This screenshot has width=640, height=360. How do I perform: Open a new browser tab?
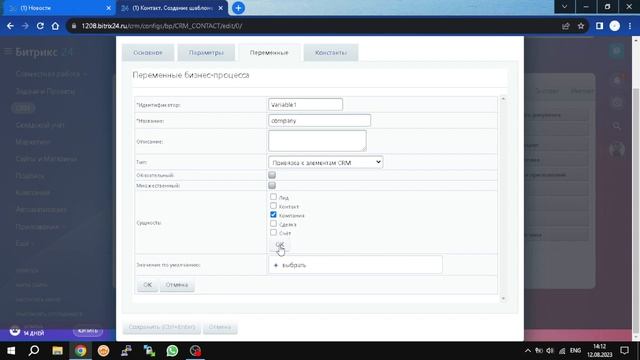pos(238,8)
